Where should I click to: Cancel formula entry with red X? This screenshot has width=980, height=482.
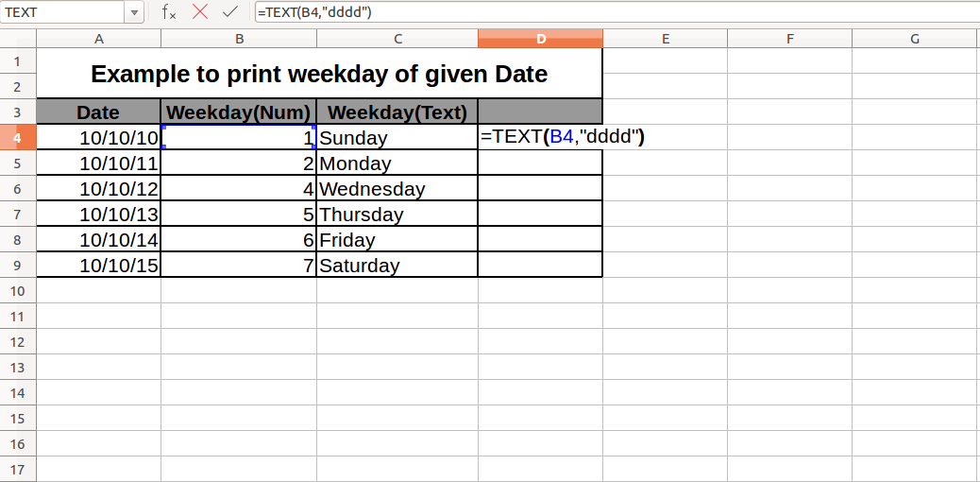tap(200, 12)
